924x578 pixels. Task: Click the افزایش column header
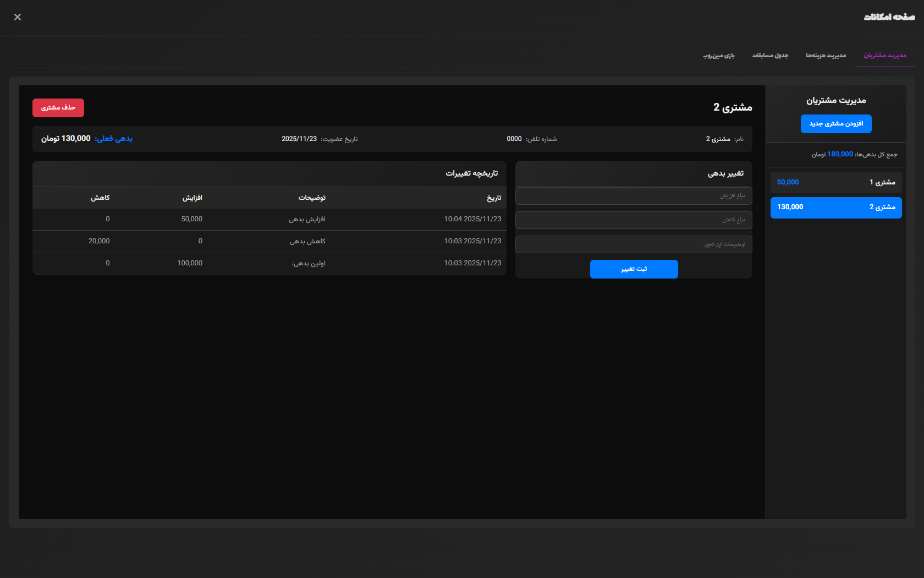tap(193, 198)
